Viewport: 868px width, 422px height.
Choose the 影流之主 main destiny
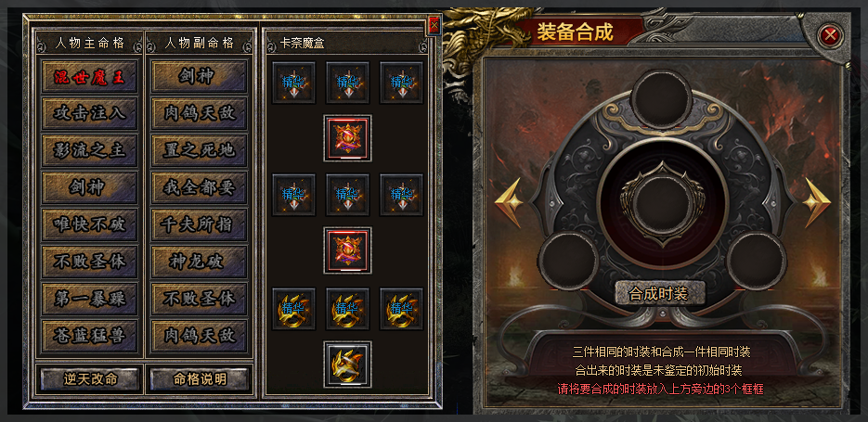point(89,150)
